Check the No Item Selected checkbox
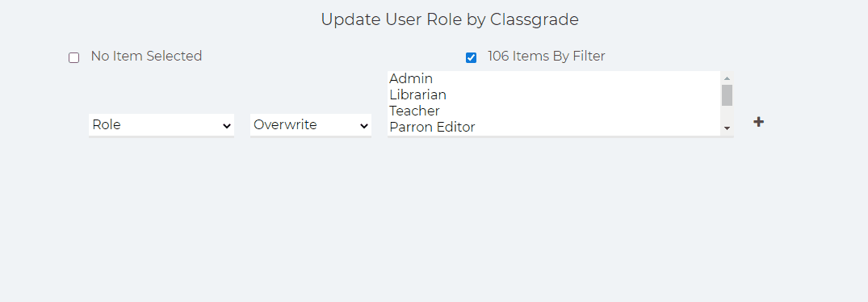The image size is (868, 302). click(x=73, y=57)
